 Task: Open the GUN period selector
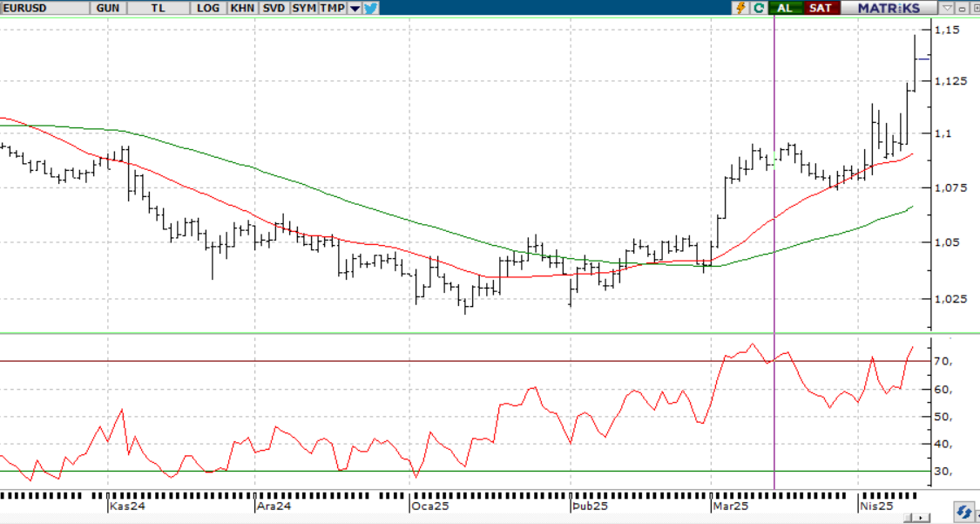108,8
